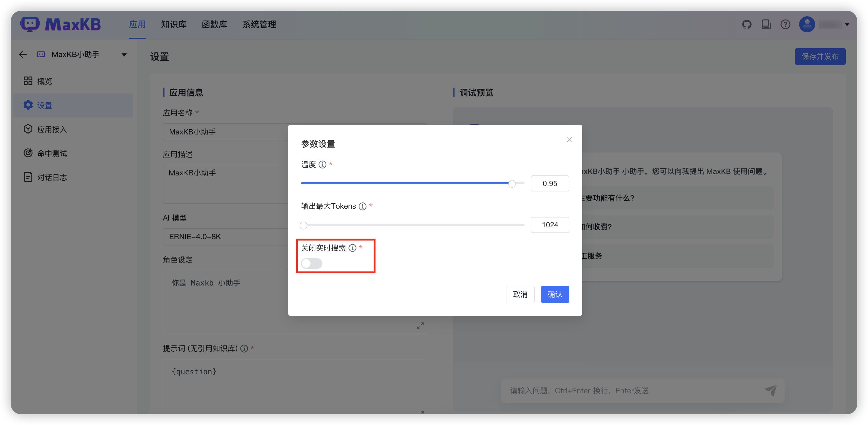Click the 输出最大Tokens info icon
The image size is (868, 425).
pyautogui.click(x=362, y=207)
